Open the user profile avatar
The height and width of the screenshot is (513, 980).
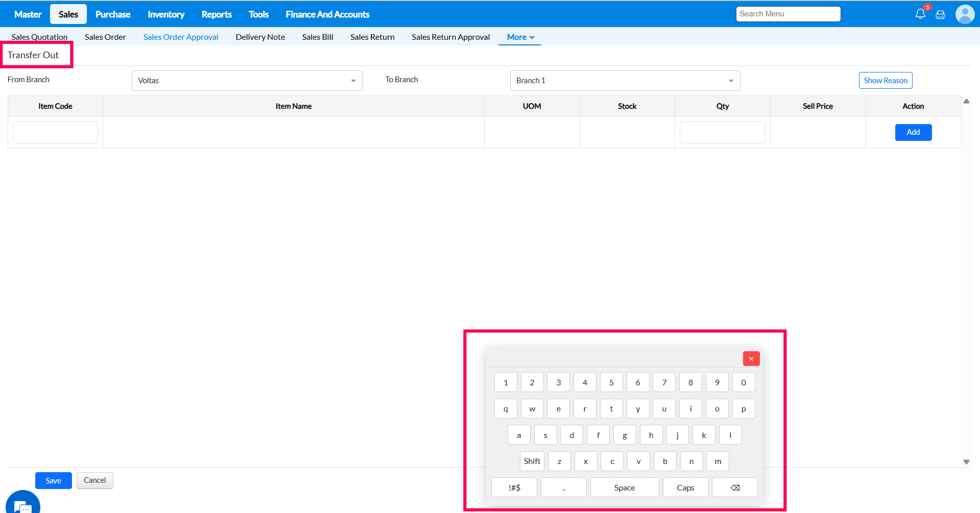[965, 14]
